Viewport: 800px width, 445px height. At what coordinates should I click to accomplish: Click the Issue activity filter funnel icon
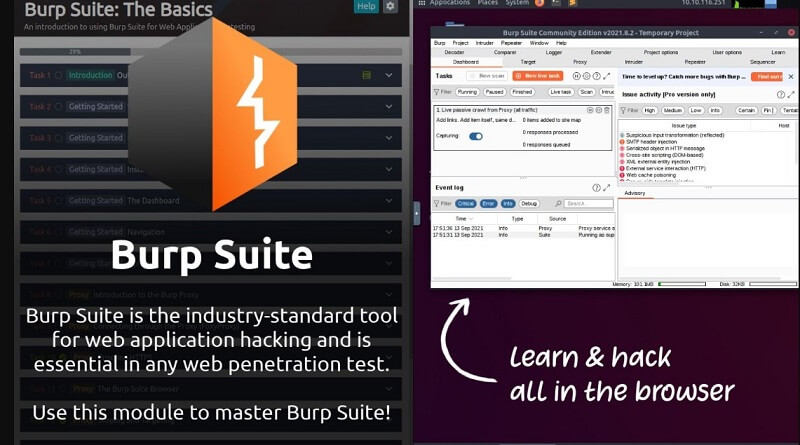[623, 110]
